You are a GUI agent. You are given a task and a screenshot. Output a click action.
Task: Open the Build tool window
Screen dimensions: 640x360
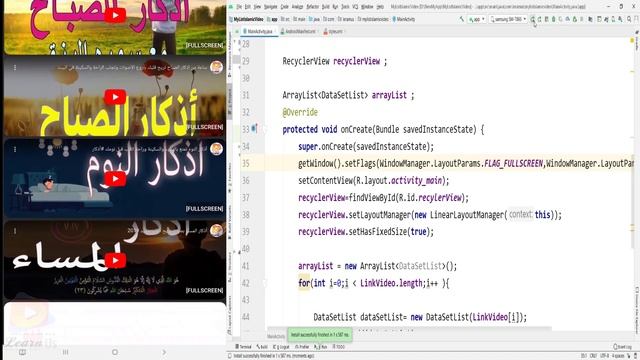pos(262,347)
